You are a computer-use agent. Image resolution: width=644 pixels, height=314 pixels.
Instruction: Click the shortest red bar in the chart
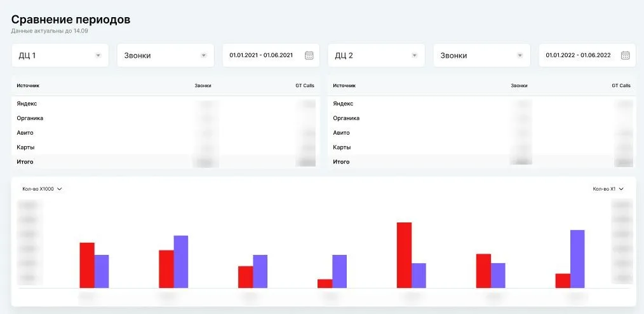325,283
